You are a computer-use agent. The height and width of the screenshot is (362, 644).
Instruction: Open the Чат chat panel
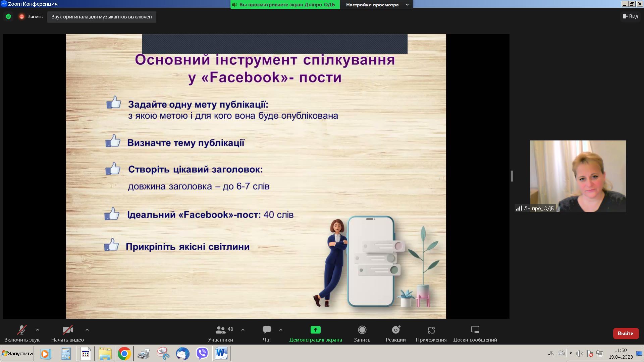267,334
